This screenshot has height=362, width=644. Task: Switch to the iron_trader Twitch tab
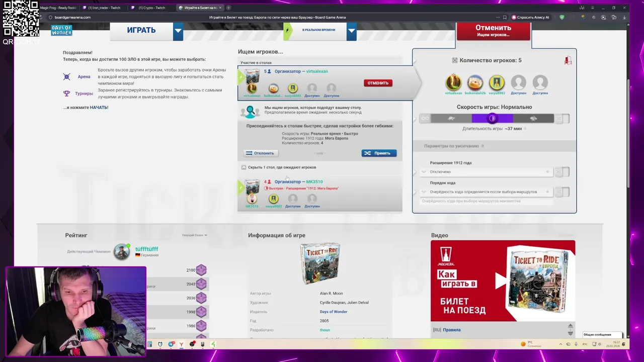[x=105, y=8]
